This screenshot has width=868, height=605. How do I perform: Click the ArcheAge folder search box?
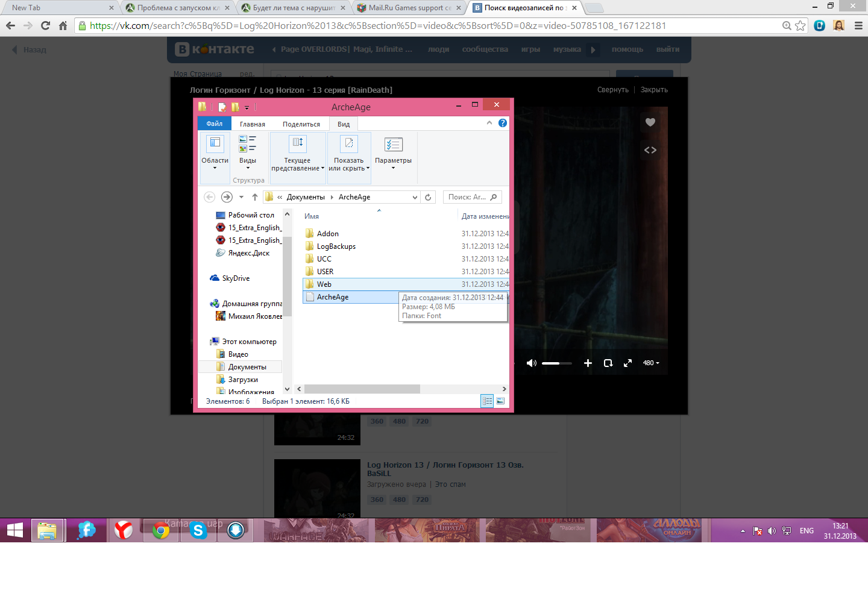tap(473, 197)
